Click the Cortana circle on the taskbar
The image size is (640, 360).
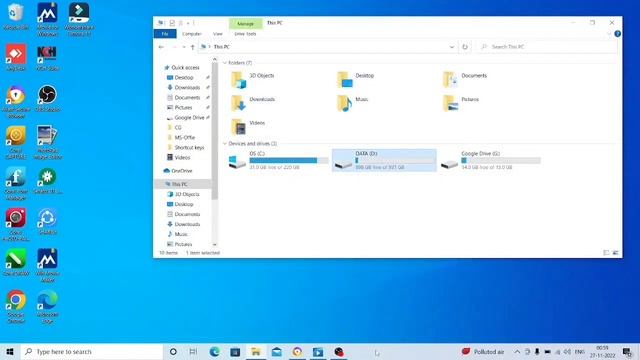(173, 351)
